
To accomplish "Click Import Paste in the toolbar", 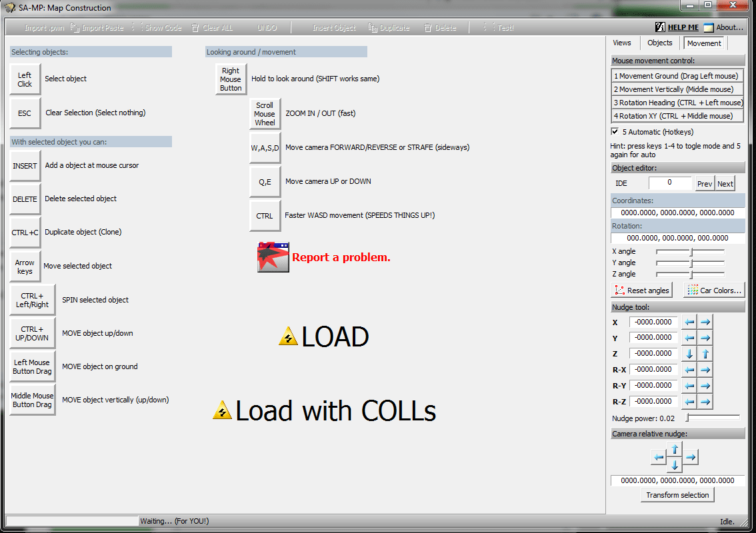I will (x=97, y=28).
